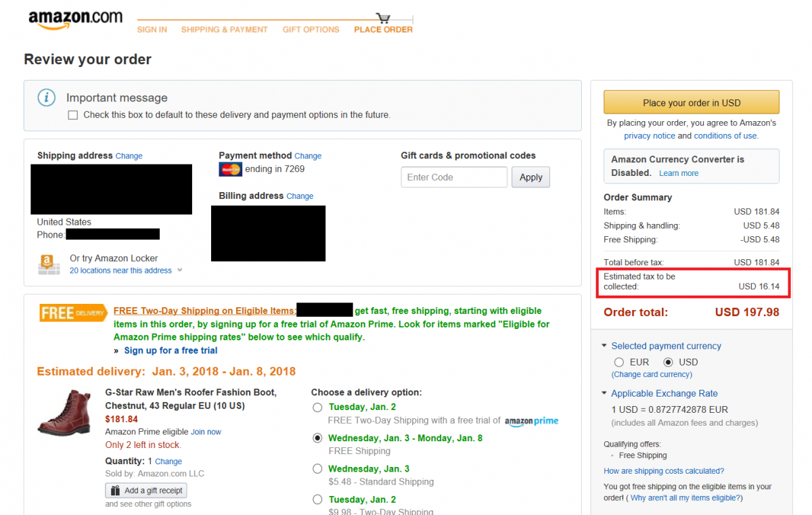Click the Estimated tax USD 16.14 value
Image resolution: width=812 pixels, height=515 pixels.
click(x=759, y=287)
